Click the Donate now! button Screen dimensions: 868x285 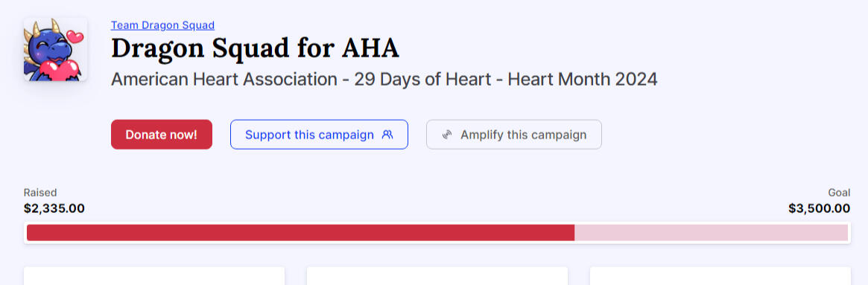[x=162, y=135]
